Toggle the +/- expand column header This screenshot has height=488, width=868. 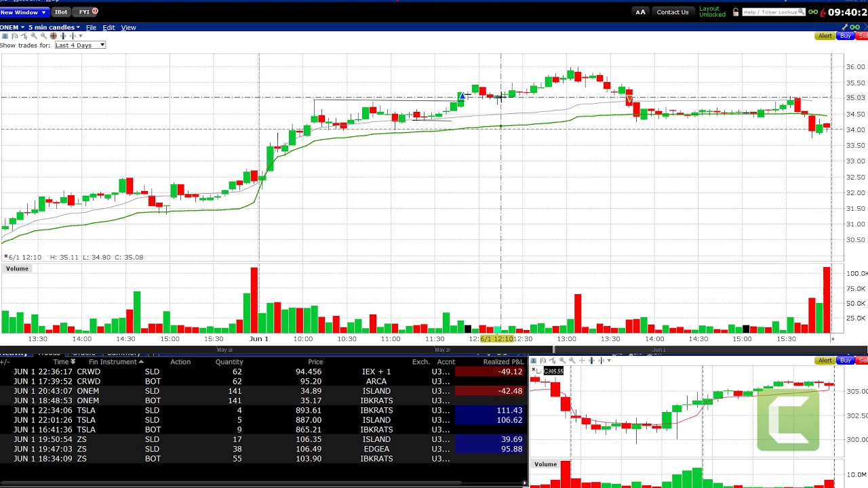click(4, 362)
